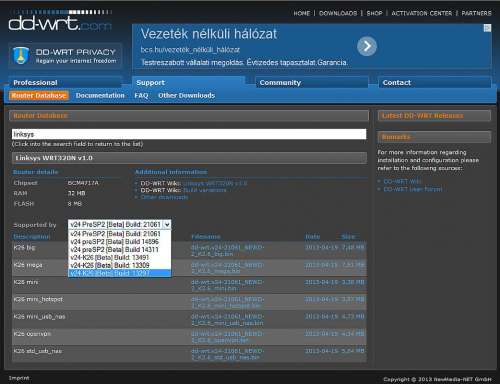Screen dimensions: 500x384
Task: Click the Latest DD-WRT Releases panel header
Action: [434, 116]
